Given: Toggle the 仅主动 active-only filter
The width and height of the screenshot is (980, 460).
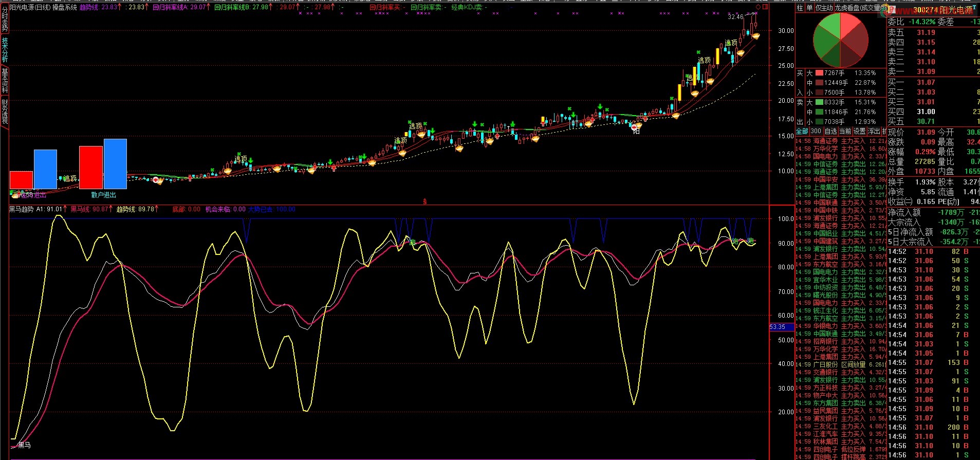Looking at the screenshot, I should (x=824, y=8).
